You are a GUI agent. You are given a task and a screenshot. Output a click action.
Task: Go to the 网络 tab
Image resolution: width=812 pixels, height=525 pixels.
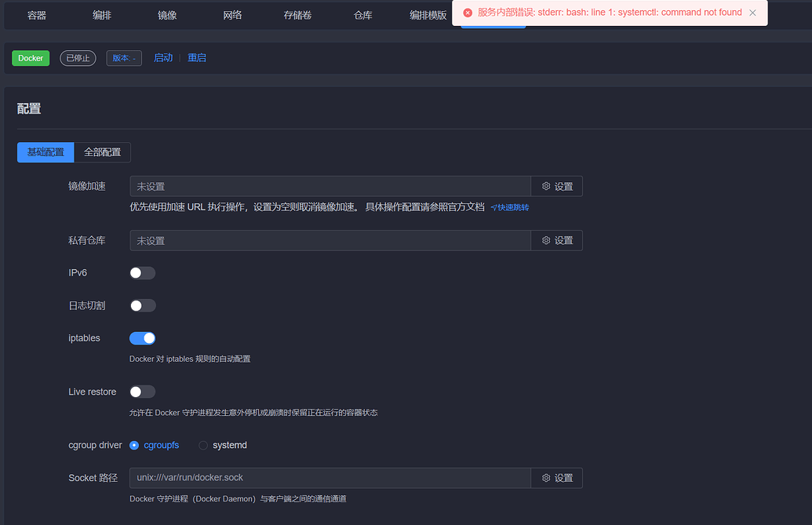click(232, 16)
